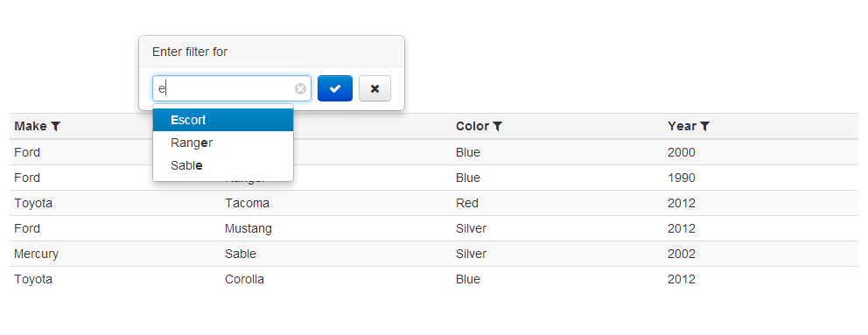Select the year 2002 cell
Image resolution: width=868 pixels, height=335 pixels.
click(x=682, y=255)
